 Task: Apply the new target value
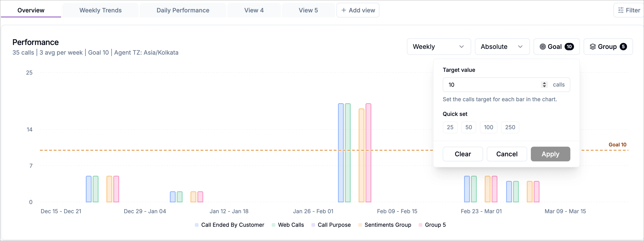pos(550,154)
